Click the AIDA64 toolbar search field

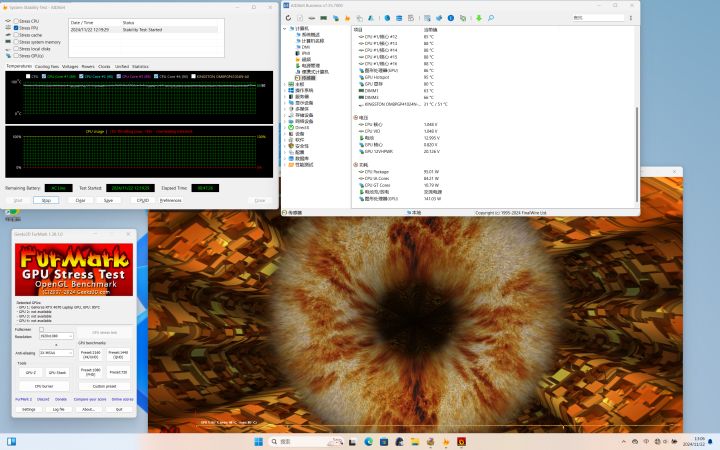[598, 17]
